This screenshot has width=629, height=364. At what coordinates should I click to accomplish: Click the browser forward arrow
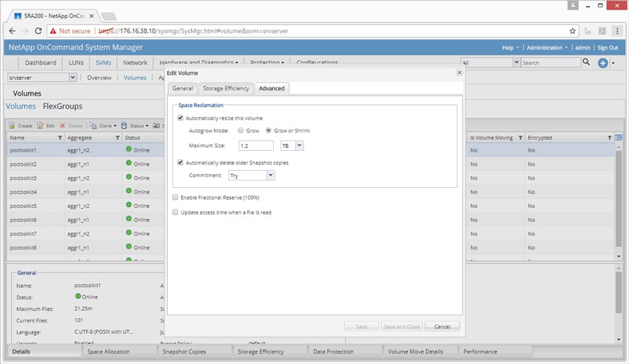(25, 31)
